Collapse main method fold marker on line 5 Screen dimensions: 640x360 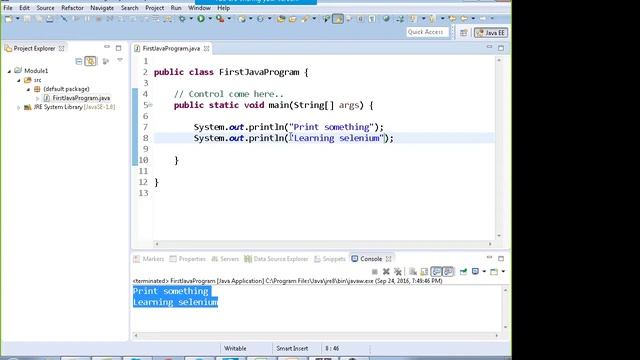tap(151, 105)
